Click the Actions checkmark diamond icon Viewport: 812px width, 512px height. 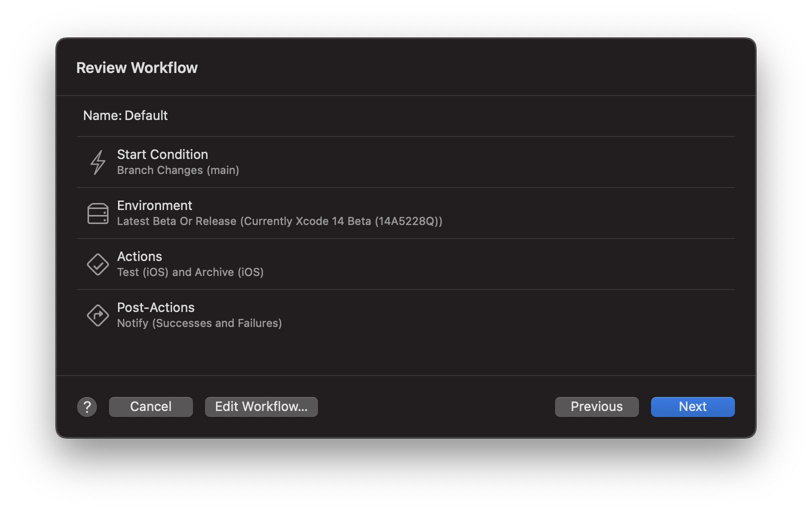click(98, 264)
